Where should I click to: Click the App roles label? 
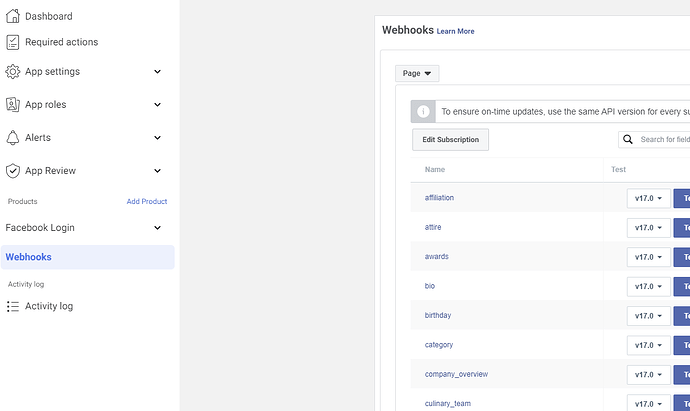click(46, 105)
